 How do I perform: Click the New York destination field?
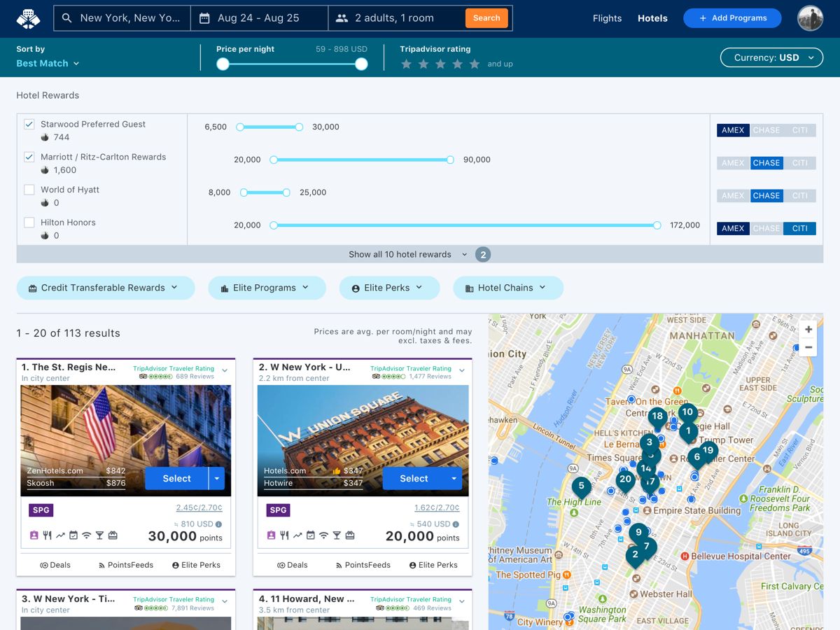point(122,18)
